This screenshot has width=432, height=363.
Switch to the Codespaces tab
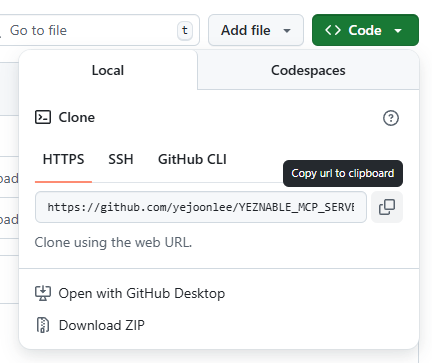click(308, 70)
